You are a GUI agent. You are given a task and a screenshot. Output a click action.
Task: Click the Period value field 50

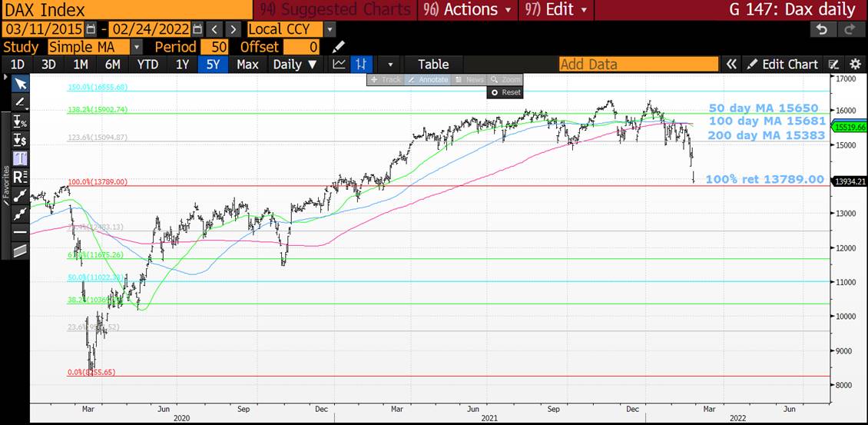[x=215, y=47]
